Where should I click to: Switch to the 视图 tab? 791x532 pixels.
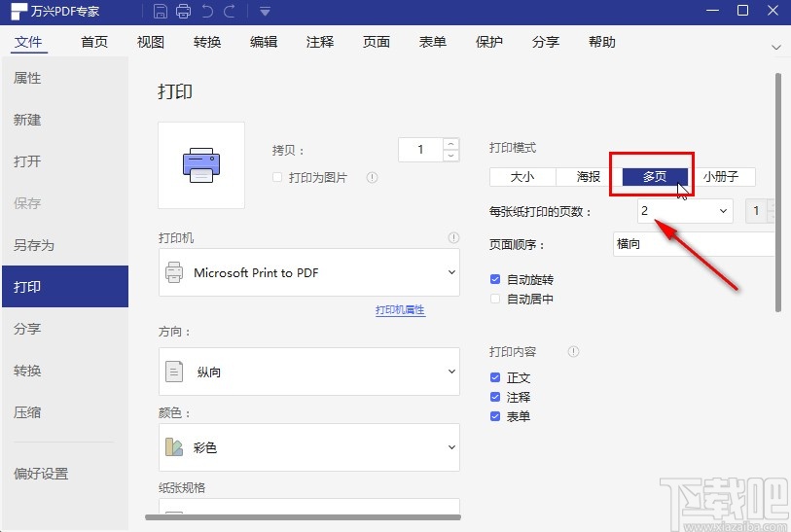coord(151,42)
